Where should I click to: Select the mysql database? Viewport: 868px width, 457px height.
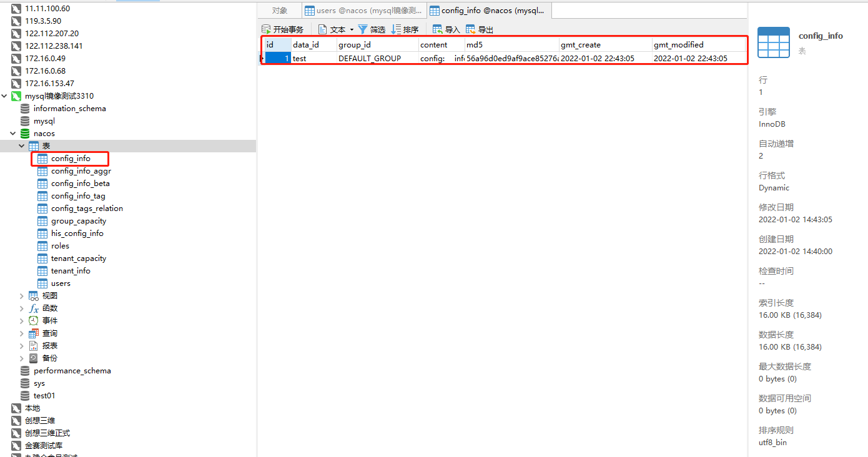(x=44, y=121)
